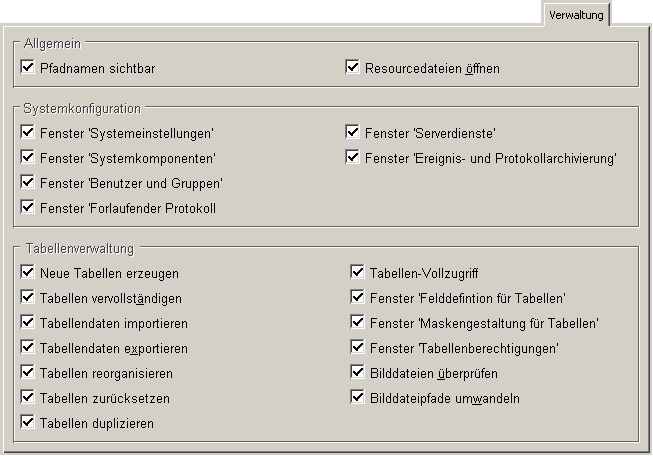The image size is (653, 456).
Task: Disable 'Bilddateipfade umwandeln' checkbox
Action: point(357,397)
